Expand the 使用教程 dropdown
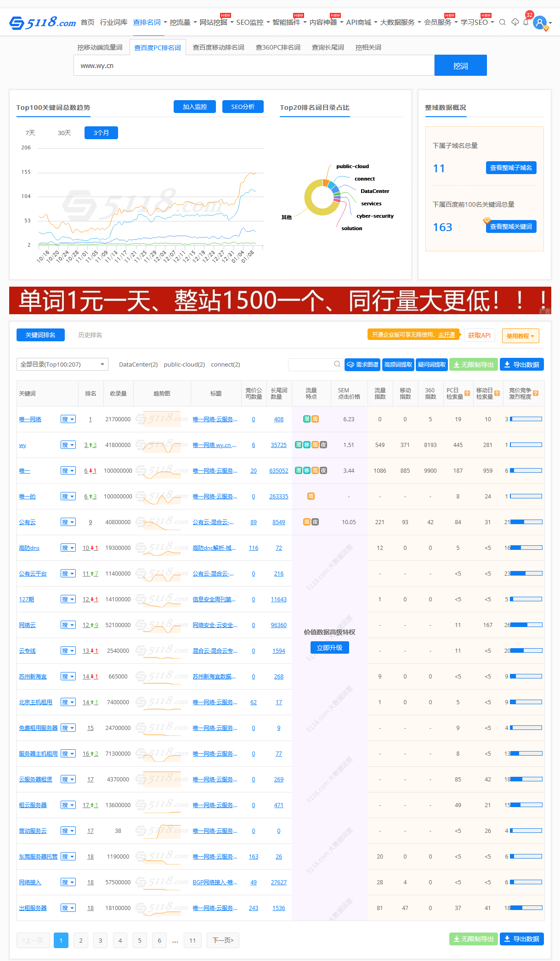The width and height of the screenshot is (560, 961). pyautogui.click(x=520, y=336)
